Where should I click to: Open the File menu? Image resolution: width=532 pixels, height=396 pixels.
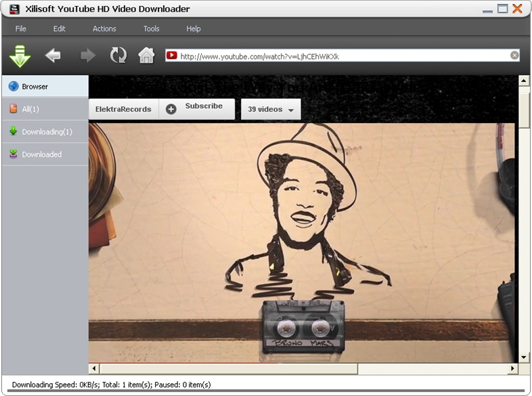(x=21, y=28)
